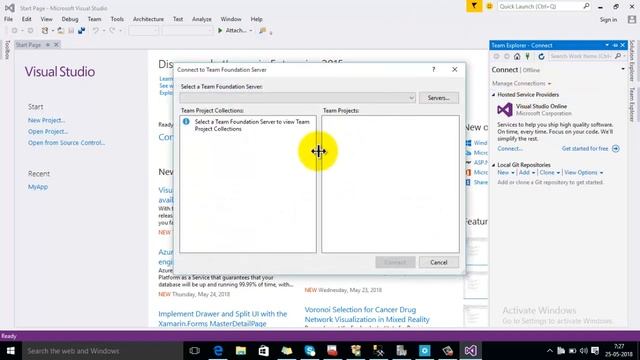Image resolution: width=640 pixels, height=360 pixels.
Task: Click the Sign in link
Action: (x=608, y=20)
